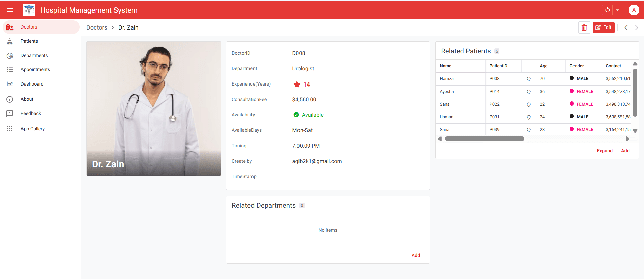Viewport: 644px width, 279px height.
Task: Open the sync options dropdown arrow
Action: [x=618, y=10]
